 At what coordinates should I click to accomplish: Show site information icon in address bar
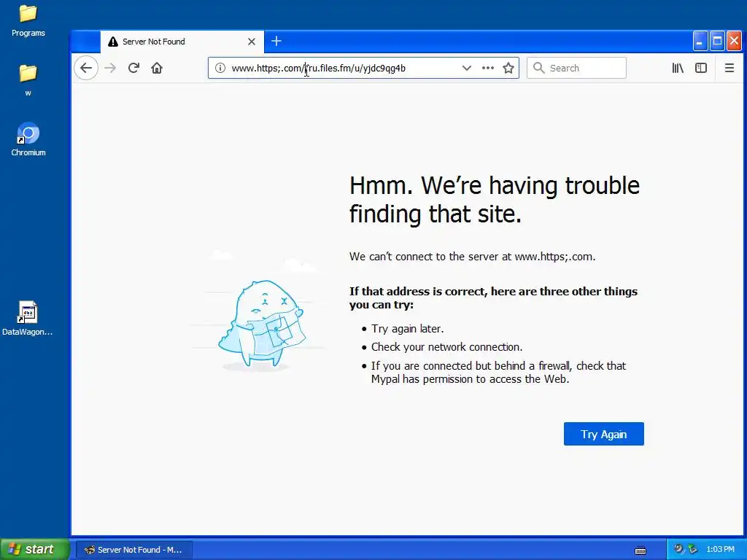click(x=220, y=68)
